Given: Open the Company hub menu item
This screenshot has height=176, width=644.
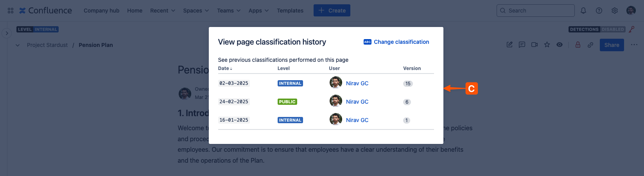Looking at the screenshot, I should pyautogui.click(x=101, y=11).
